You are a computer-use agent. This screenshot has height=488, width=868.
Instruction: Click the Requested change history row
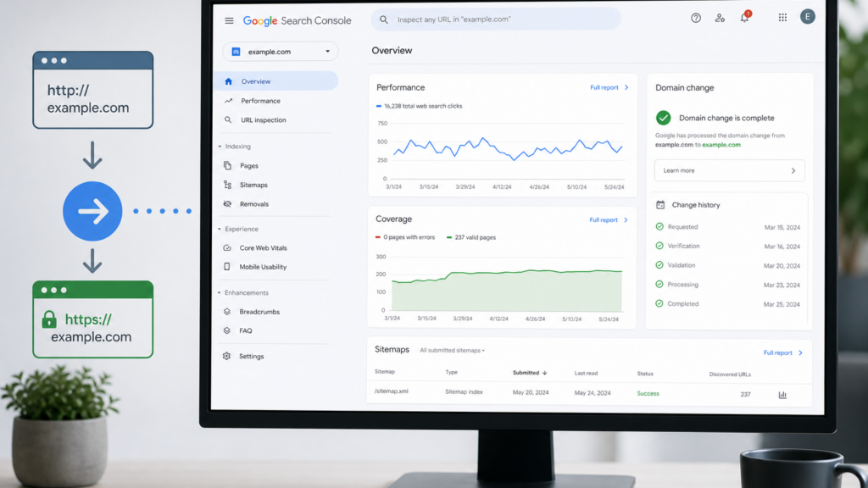click(727, 227)
